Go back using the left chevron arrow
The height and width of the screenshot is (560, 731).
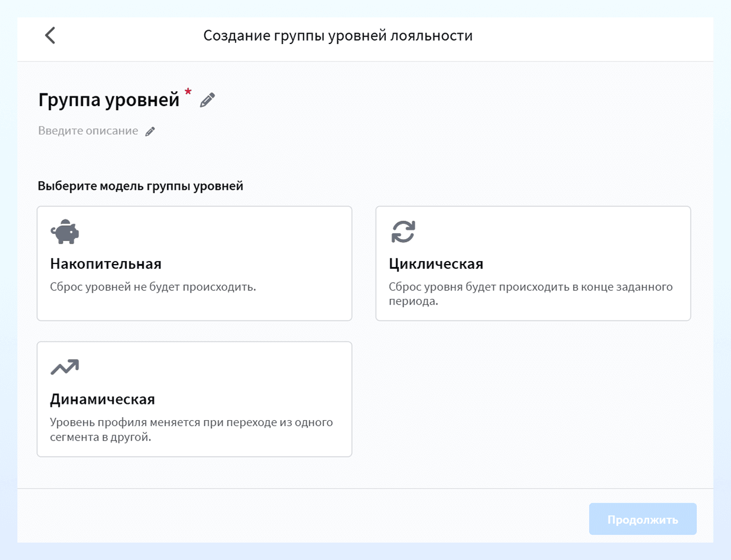[x=50, y=35]
